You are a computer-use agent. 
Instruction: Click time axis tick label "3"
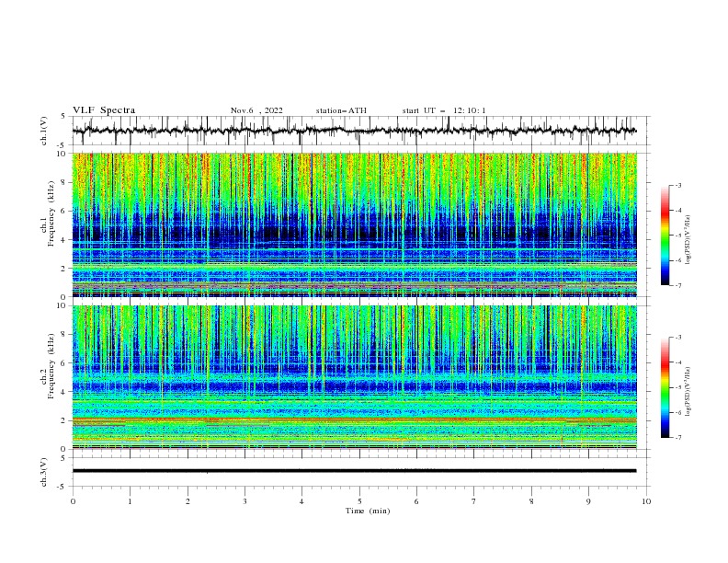(245, 501)
